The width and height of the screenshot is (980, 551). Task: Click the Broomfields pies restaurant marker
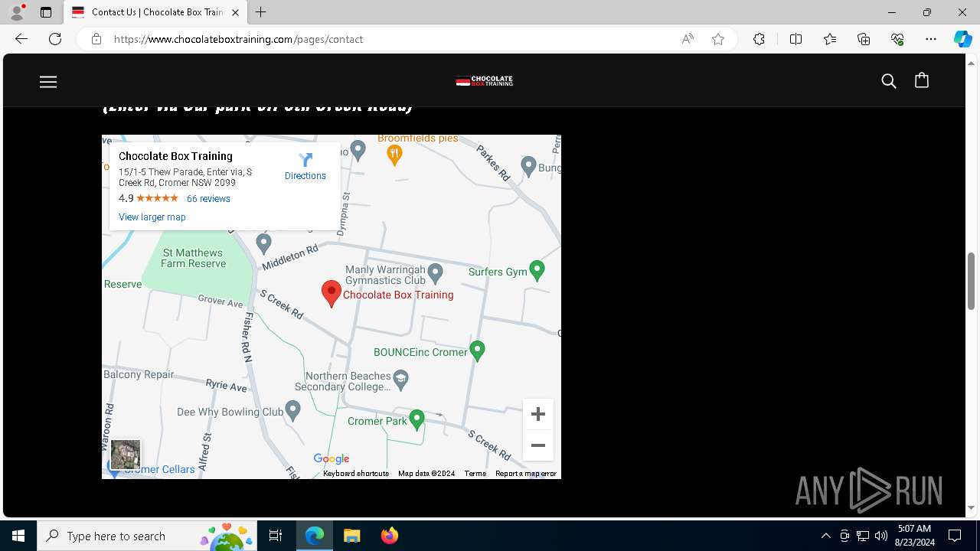394,155
